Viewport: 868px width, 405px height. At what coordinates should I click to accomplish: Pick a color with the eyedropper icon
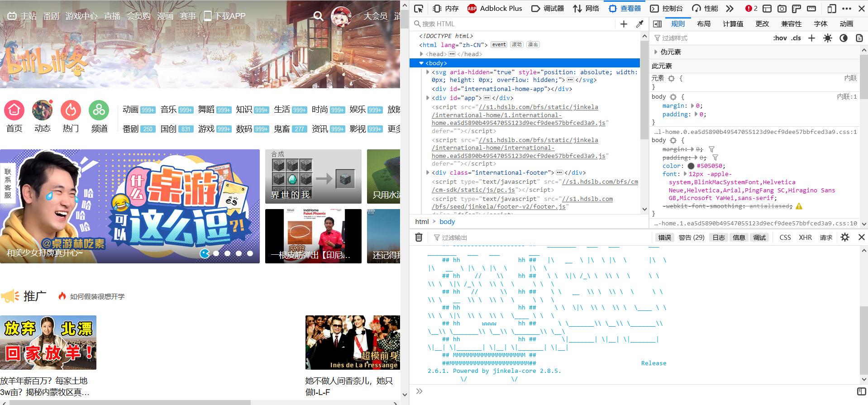pos(639,24)
